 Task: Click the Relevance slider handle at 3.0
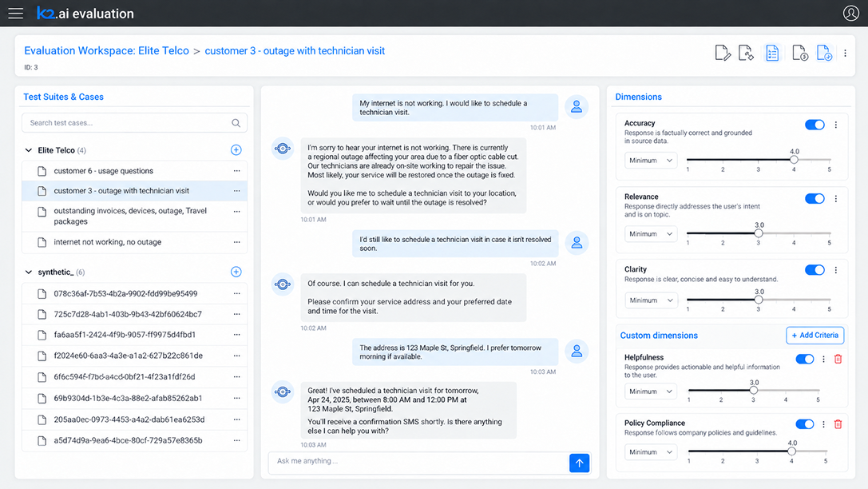pyautogui.click(x=759, y=233)
